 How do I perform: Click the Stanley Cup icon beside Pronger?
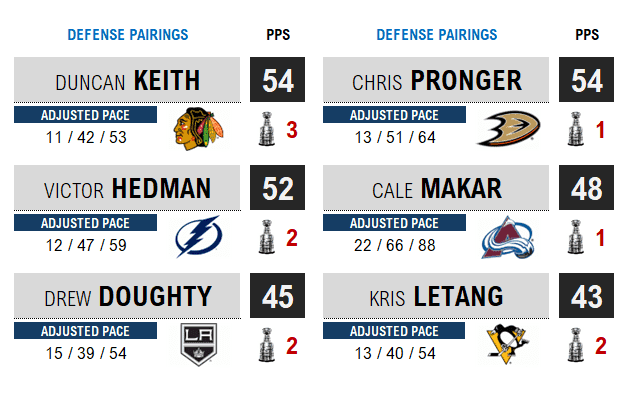(x=575, y=129)
